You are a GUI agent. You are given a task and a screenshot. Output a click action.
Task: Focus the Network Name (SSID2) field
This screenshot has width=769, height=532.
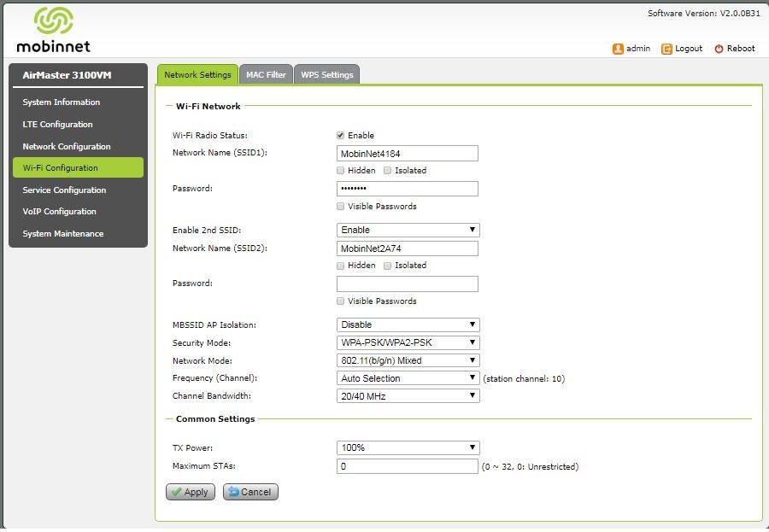click(x=408, y=248)
